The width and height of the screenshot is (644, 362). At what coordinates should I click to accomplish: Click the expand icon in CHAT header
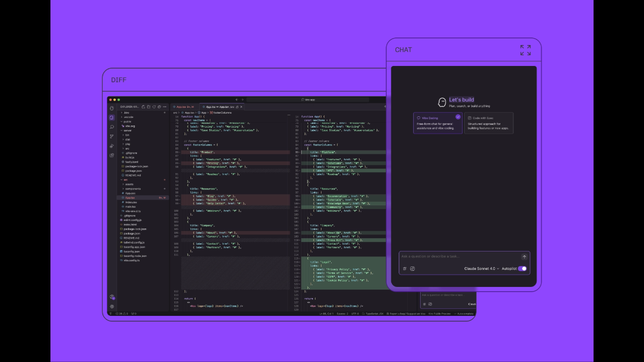click(525, 50)
